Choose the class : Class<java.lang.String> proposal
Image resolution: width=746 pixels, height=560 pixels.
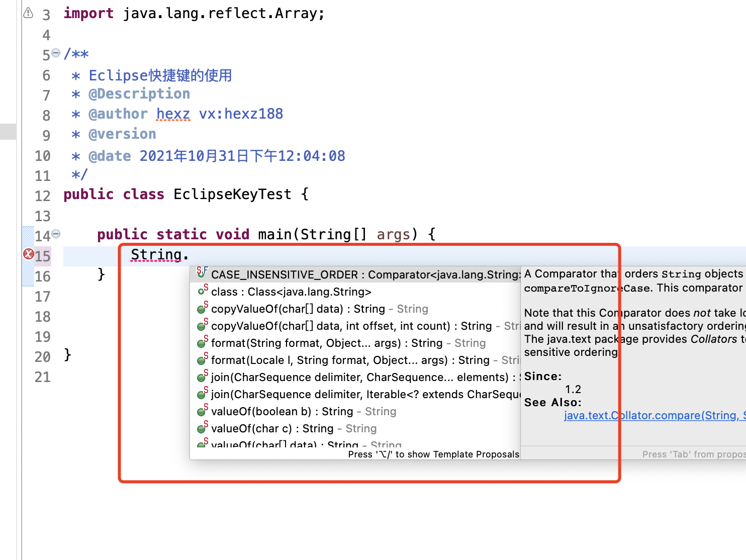[x=291, y=292]
